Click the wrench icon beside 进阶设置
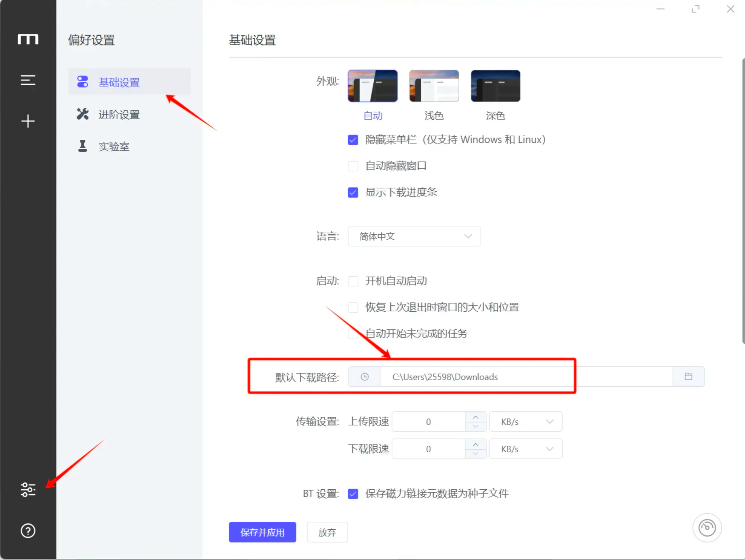Image resolution: width=745 pixels, height=560 pixels. click(x=82, y=114)
